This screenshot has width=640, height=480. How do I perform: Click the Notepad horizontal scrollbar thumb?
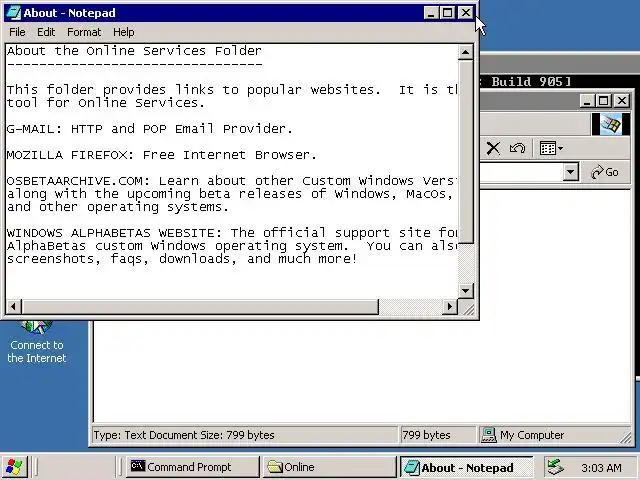(200, 306)
